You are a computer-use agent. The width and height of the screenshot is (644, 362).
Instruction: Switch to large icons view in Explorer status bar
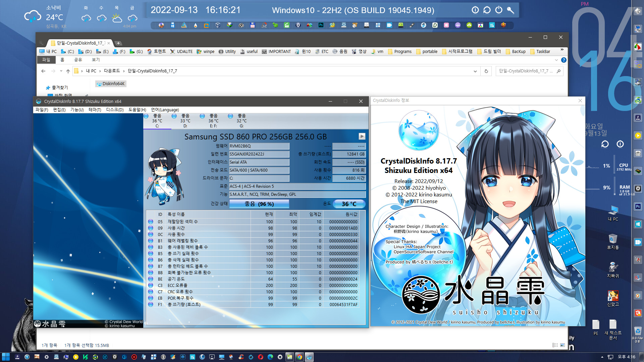tap(562, 345)
